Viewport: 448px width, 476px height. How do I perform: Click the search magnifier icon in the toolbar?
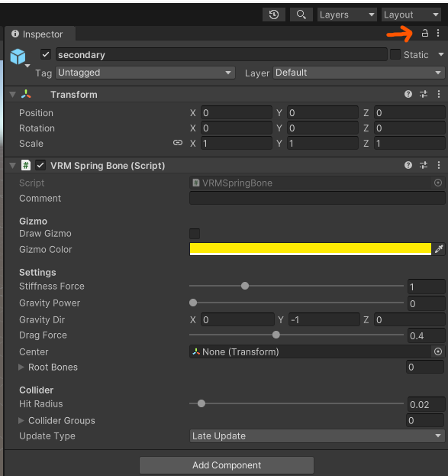pyautogui.click(x=301, y=15)
